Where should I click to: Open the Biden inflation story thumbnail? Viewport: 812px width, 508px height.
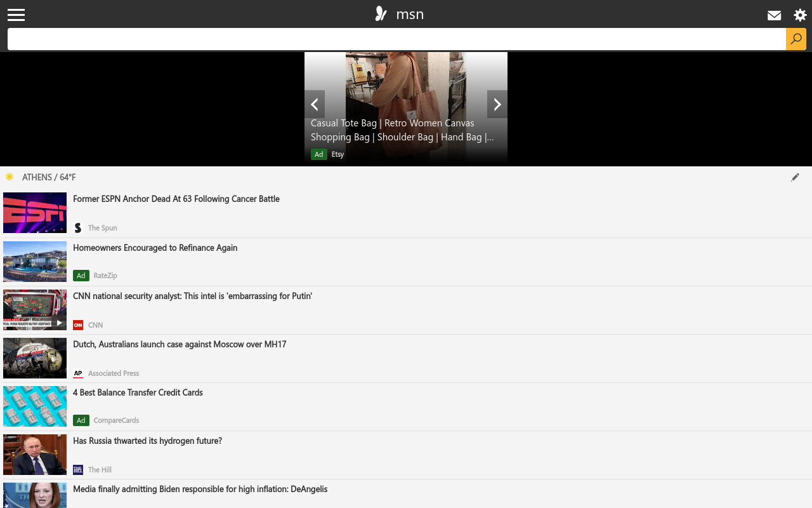pos(35,495)
